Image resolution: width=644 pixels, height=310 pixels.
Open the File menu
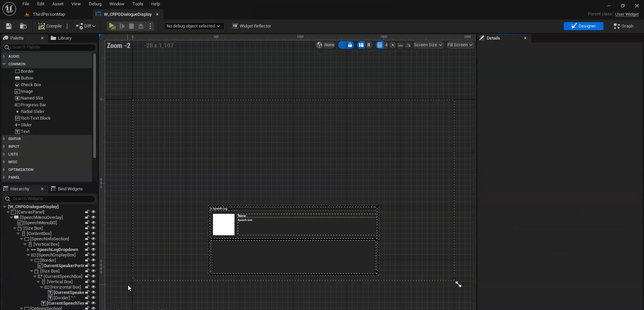point(26,4)
